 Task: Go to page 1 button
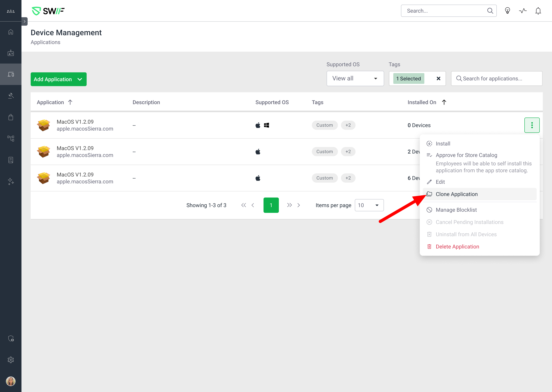tap(271, 205)
